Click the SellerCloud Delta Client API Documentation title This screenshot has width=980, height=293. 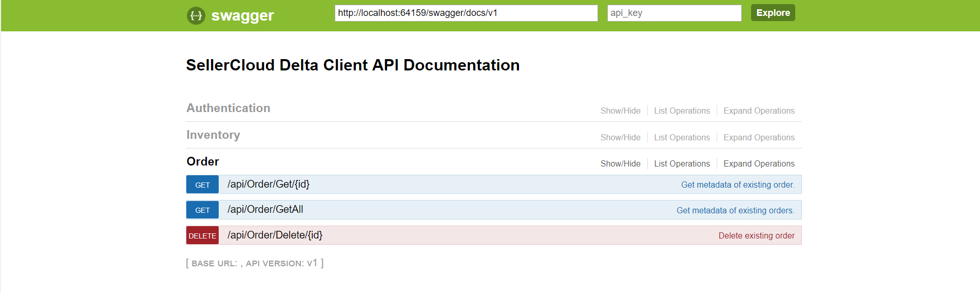tap(353, 65)
